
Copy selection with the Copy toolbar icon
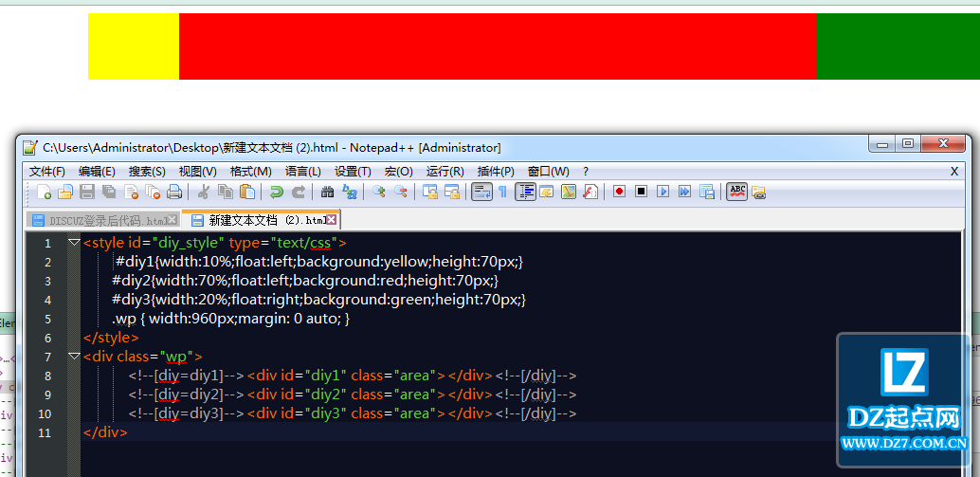pyautogui.click(x=225, y=192)
